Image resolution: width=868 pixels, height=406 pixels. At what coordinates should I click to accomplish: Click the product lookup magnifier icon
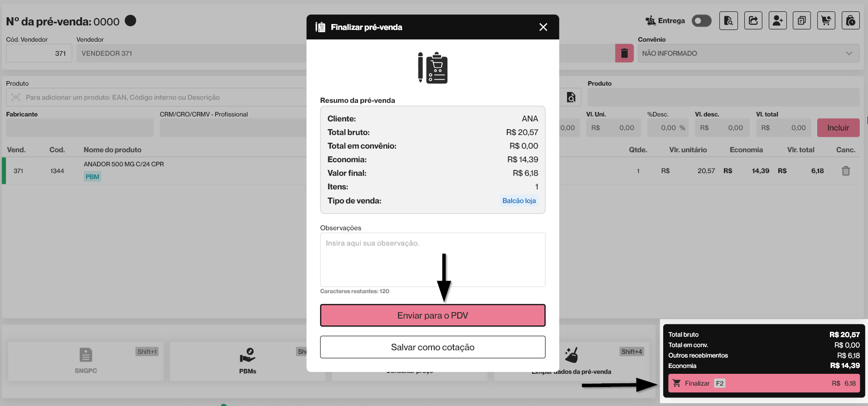[x=571, y=97]
